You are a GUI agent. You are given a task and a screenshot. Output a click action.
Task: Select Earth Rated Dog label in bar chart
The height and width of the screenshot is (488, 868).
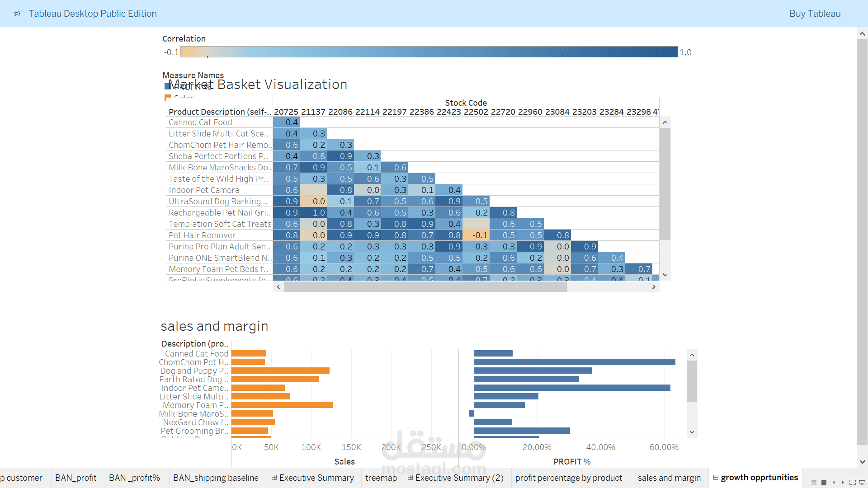click(193, 380)
